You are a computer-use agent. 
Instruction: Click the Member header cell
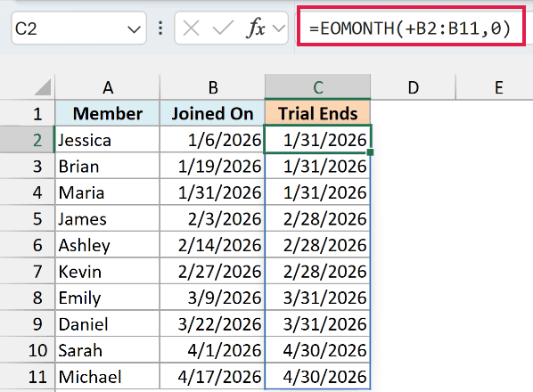tap(108, 113)
